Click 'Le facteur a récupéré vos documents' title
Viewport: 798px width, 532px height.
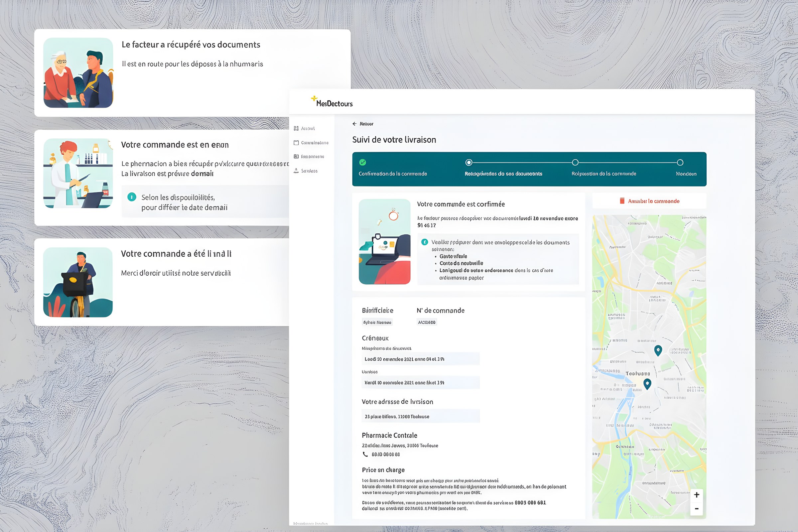191,45
